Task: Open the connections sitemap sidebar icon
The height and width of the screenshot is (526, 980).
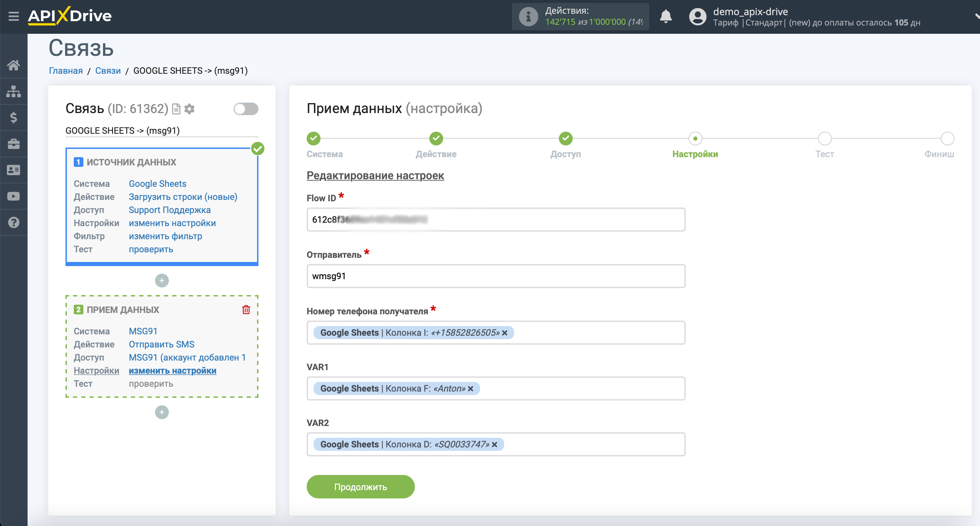Action: click(14, 91)
